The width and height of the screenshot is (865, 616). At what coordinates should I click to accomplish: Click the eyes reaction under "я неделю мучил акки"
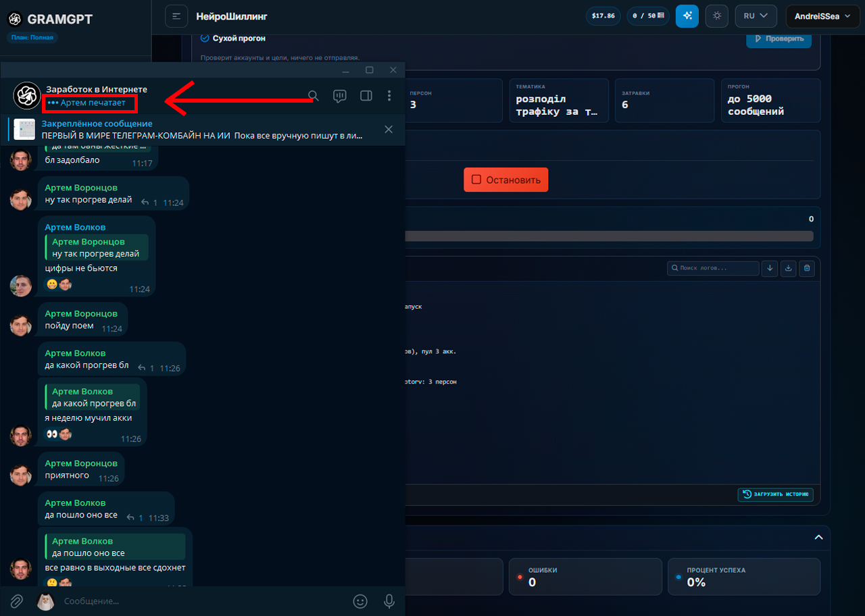(x=52, y=434)
